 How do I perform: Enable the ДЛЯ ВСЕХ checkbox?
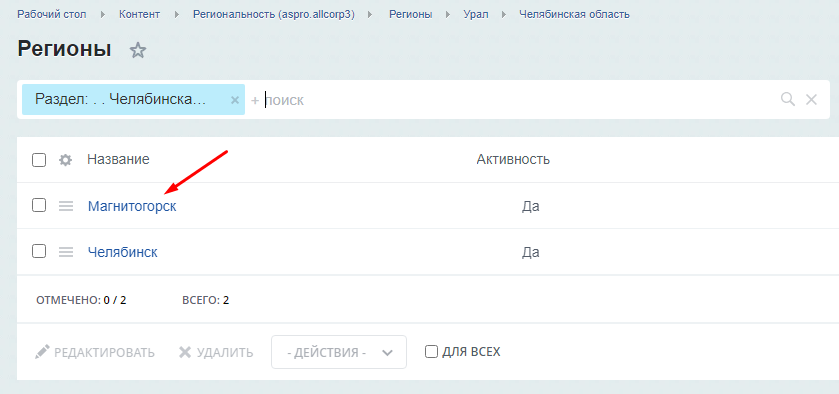click(x=431, y=352)
